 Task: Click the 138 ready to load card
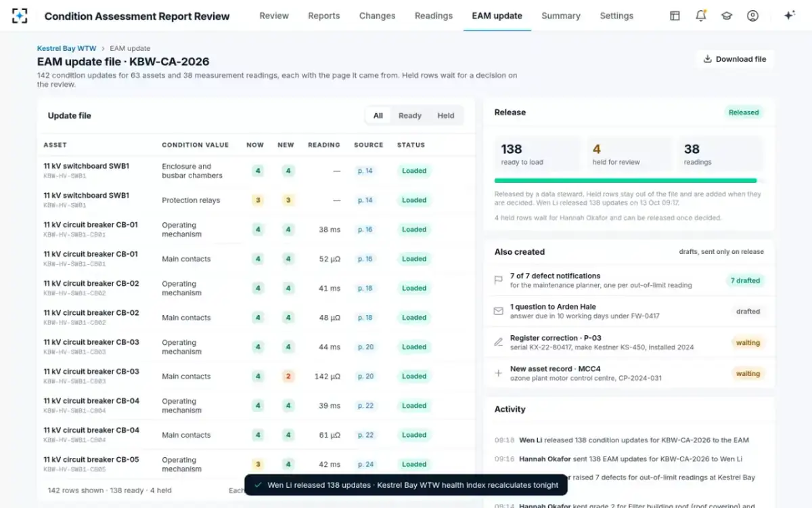538,154
